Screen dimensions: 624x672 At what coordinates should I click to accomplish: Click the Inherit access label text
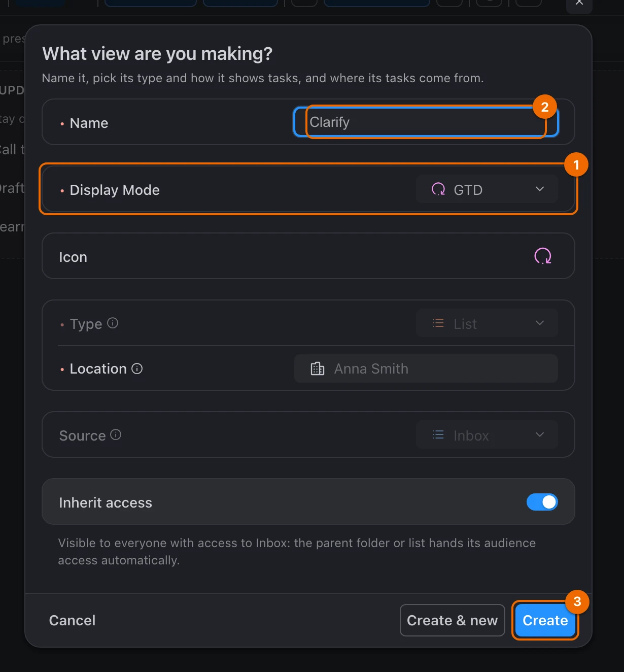[106, 502]
